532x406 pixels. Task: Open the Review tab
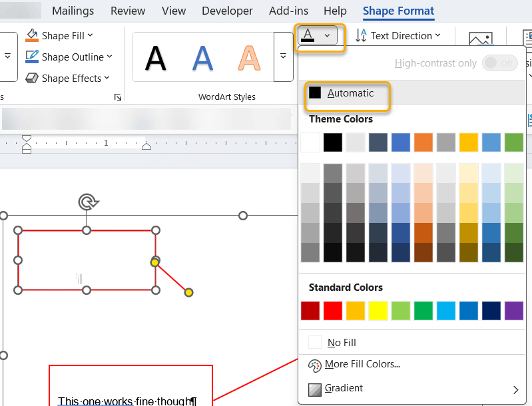click(128, 11)
